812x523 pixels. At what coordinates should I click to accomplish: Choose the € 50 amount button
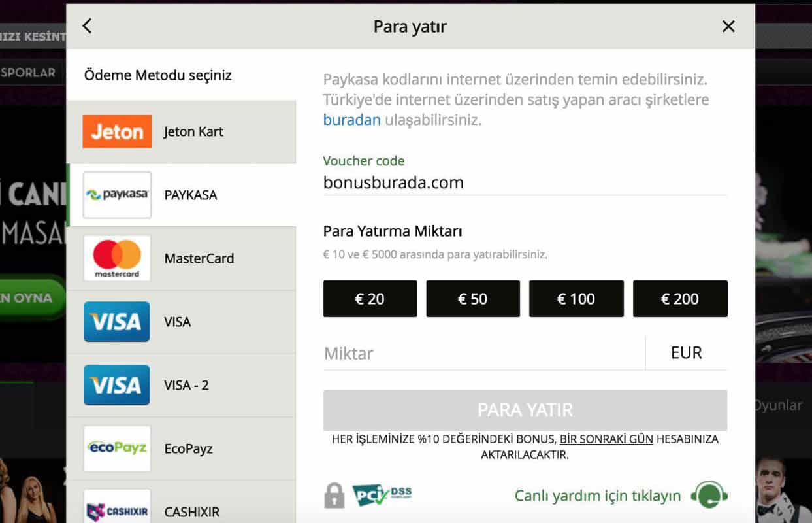[473, 299]
